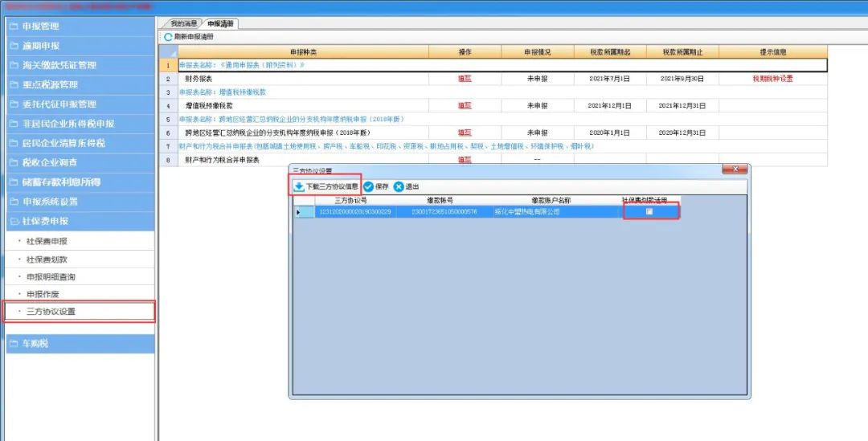Click the grid select-all corner cell

[168, 52]
